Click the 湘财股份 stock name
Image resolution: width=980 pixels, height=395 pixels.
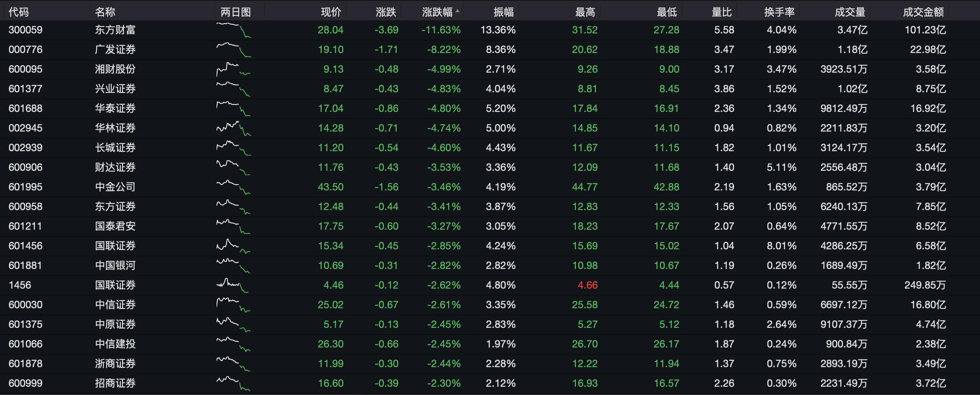115,69
